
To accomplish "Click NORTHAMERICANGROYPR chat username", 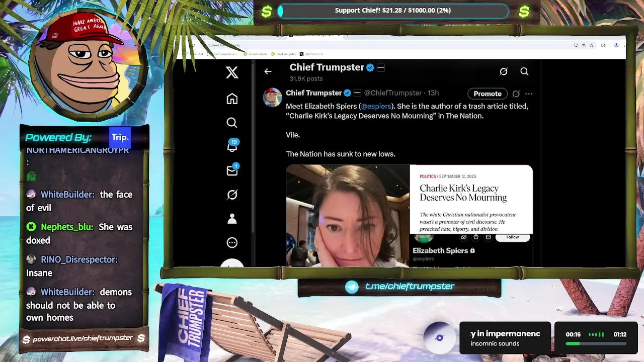I will (x=77, y=150).
